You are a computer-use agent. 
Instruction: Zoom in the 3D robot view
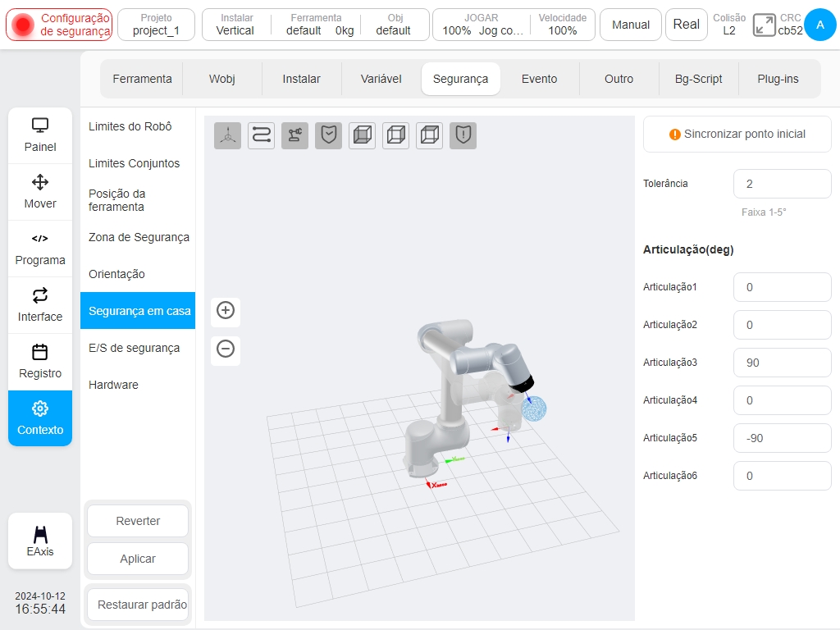(x=226, y=310)
